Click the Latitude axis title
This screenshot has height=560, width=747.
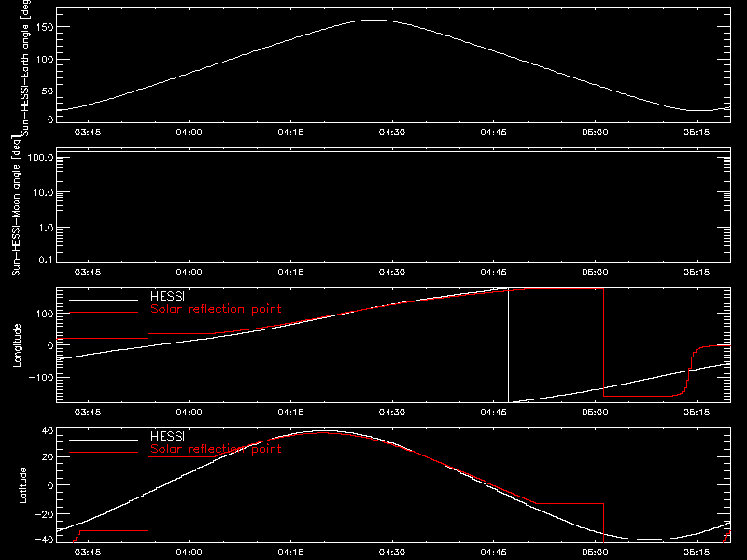pos(22,485)
